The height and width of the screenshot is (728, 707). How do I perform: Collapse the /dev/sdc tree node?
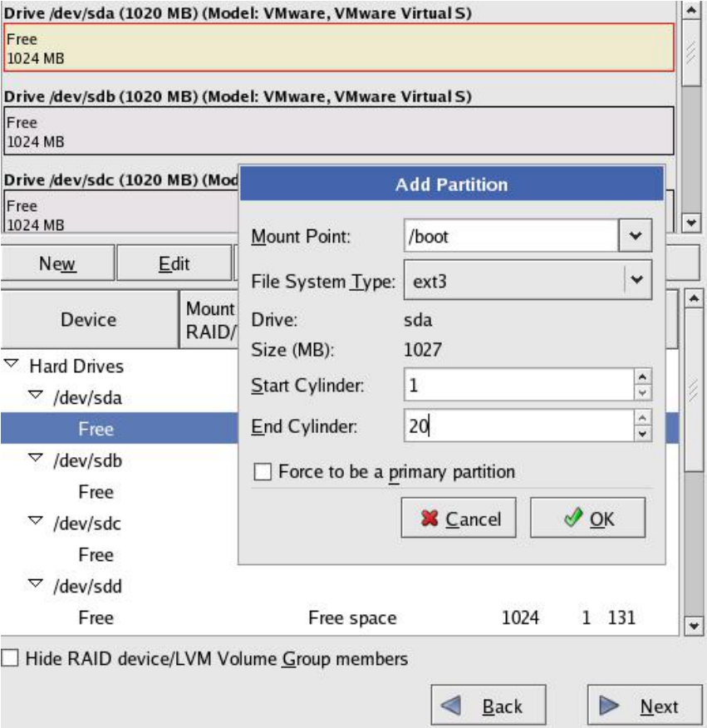[x=36, y=521]
